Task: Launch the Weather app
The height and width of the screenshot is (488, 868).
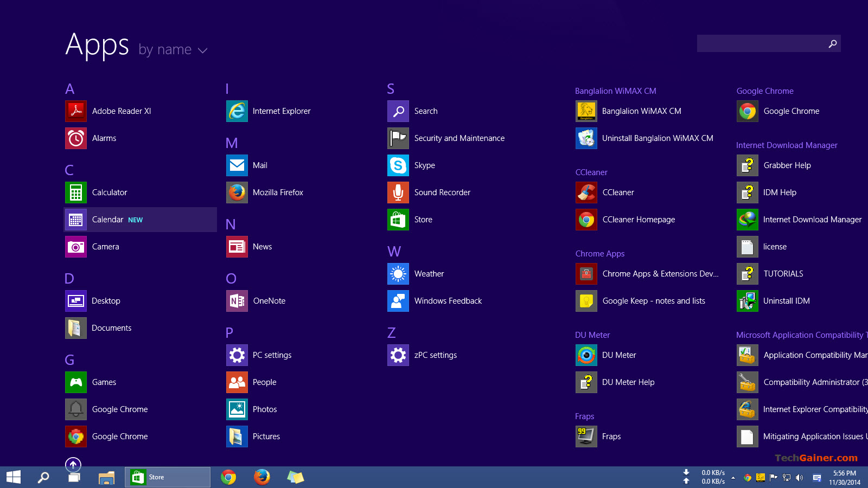Action: coord(429,274)
